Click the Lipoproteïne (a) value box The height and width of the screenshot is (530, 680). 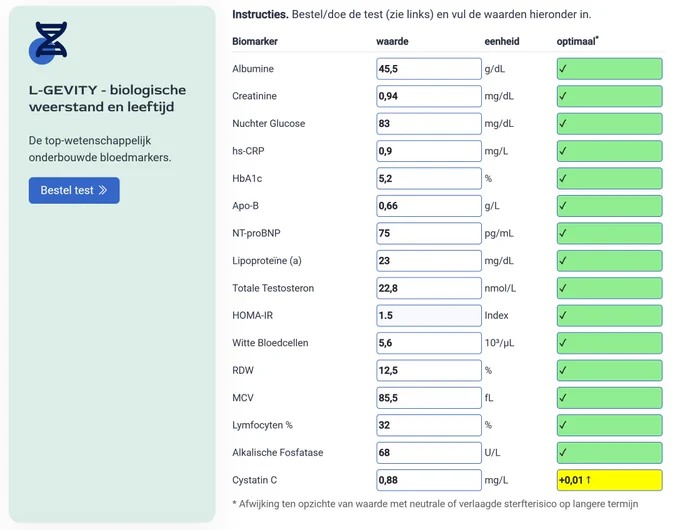pos(429,261)
